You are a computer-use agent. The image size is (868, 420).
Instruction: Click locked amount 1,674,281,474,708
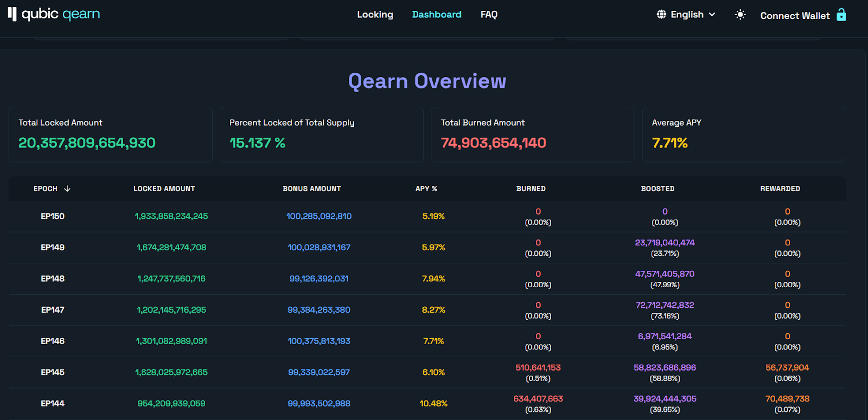pyautogui.click(x=171, y=248)
